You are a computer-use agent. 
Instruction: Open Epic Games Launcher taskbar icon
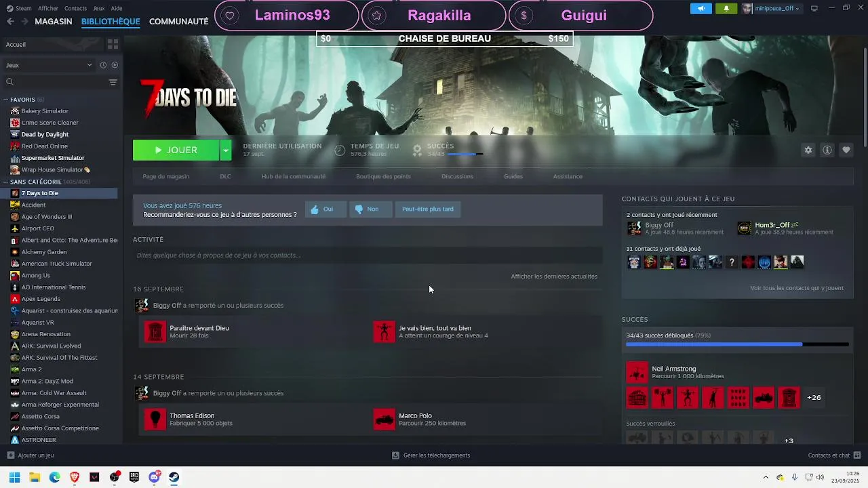[x=134, y=477]
